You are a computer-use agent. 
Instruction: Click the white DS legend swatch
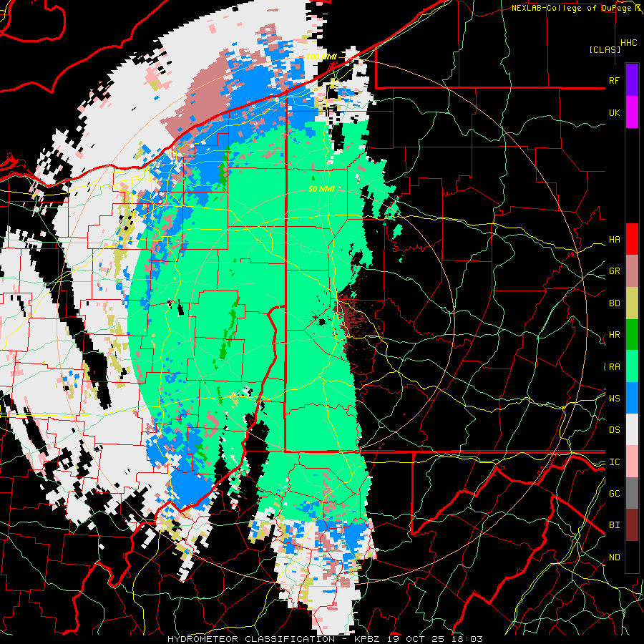point(632,429)
